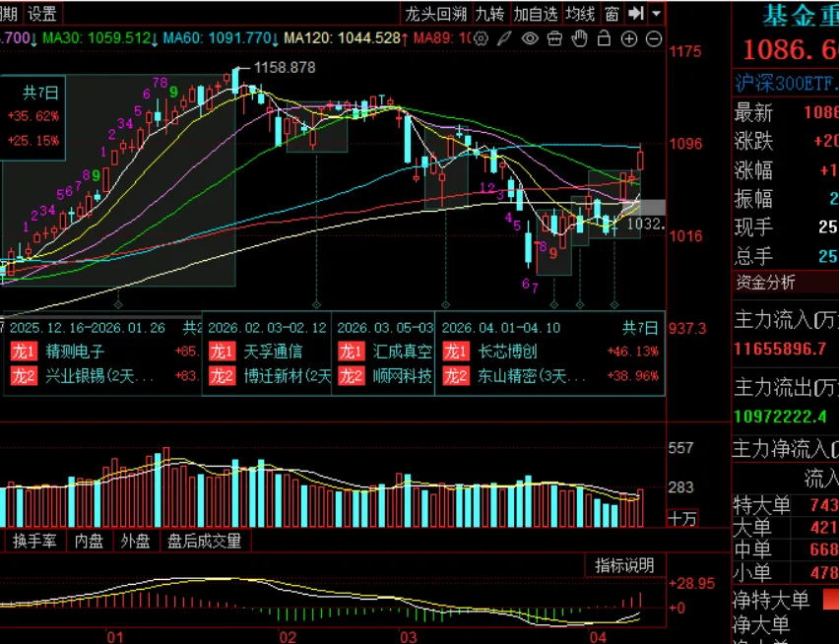Open stock 天孚通信
The height and width of the screenshot is (644, 839).
click(x=273, y=352)
